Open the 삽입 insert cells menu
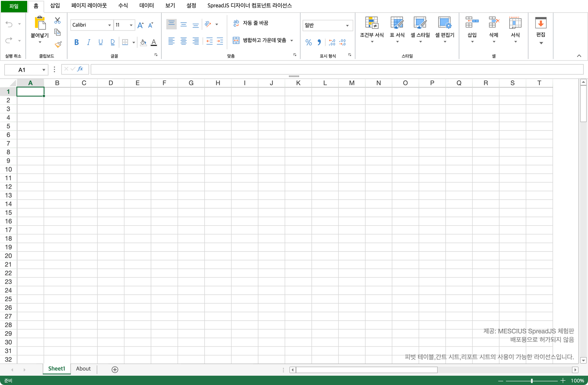The height and width of the screenshot is (385, 588). [x=472, y=30]
